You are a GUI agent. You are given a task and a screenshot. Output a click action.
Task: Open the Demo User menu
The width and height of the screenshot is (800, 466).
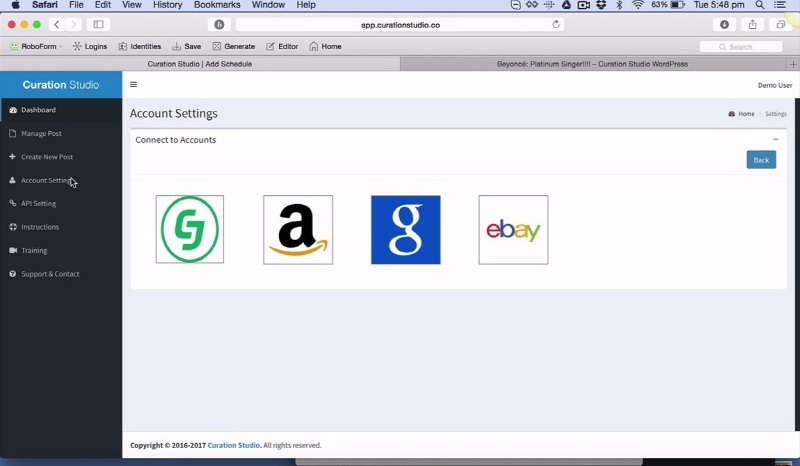pyautogui.click(x=774, y=85)
